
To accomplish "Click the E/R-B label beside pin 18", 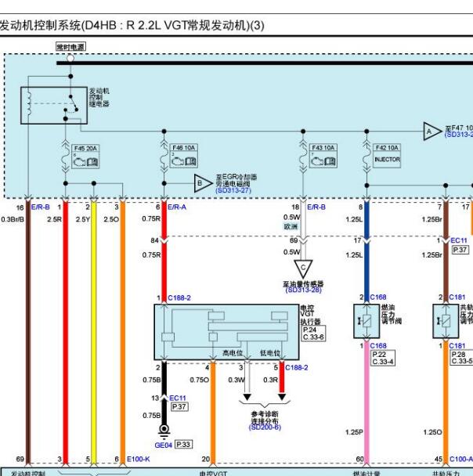I will [x=316, y=207].
